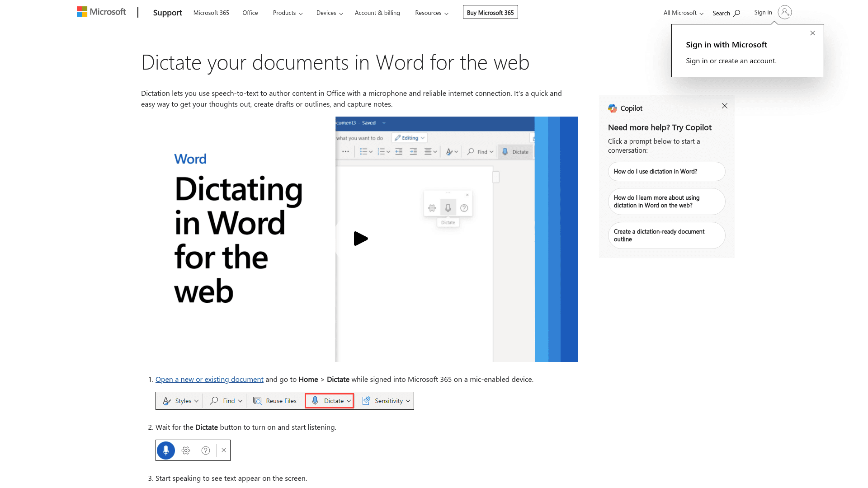This screenshot has height=488, width=868.
Task: Play the Dictating in Word video
Action: (360, 239)
